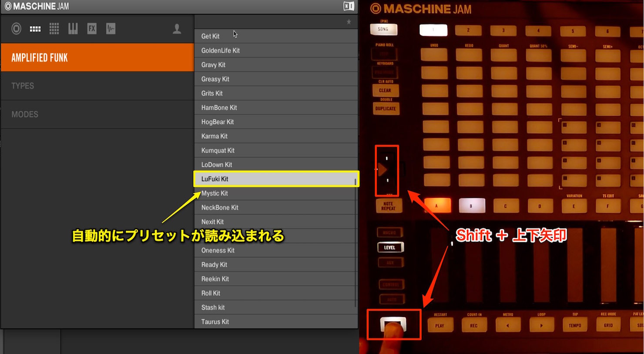Click the PLAY transport button
The height and width of the screenshot is (354, 644).
tap(439, 325)
